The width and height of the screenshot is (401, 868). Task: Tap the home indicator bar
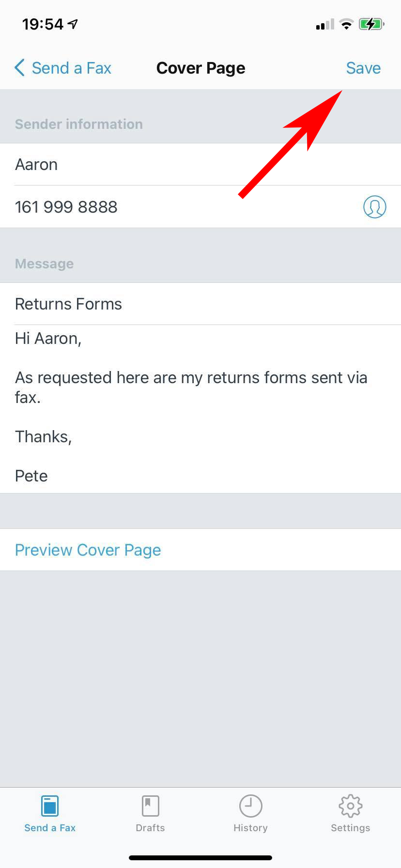point(200,858)
